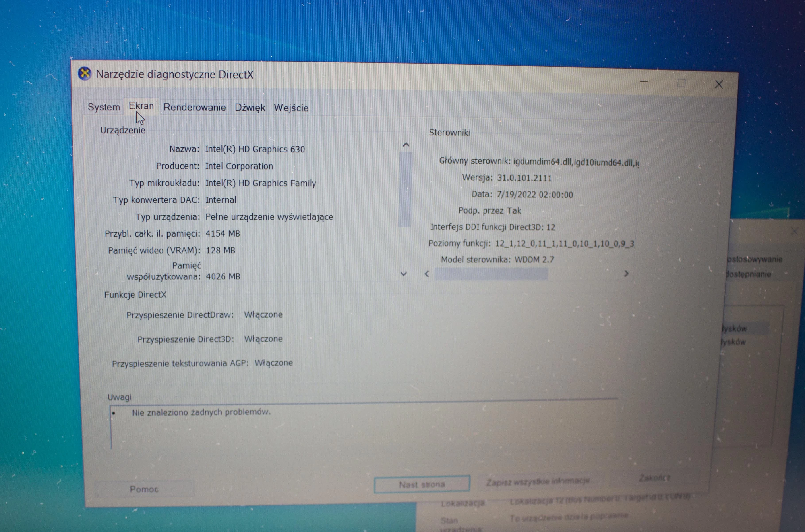Click 'Przyspieszenie Direct3D' Włączone status
This screenshot has width=805, height=532.
pyautogui.click(x=263, y=339)
